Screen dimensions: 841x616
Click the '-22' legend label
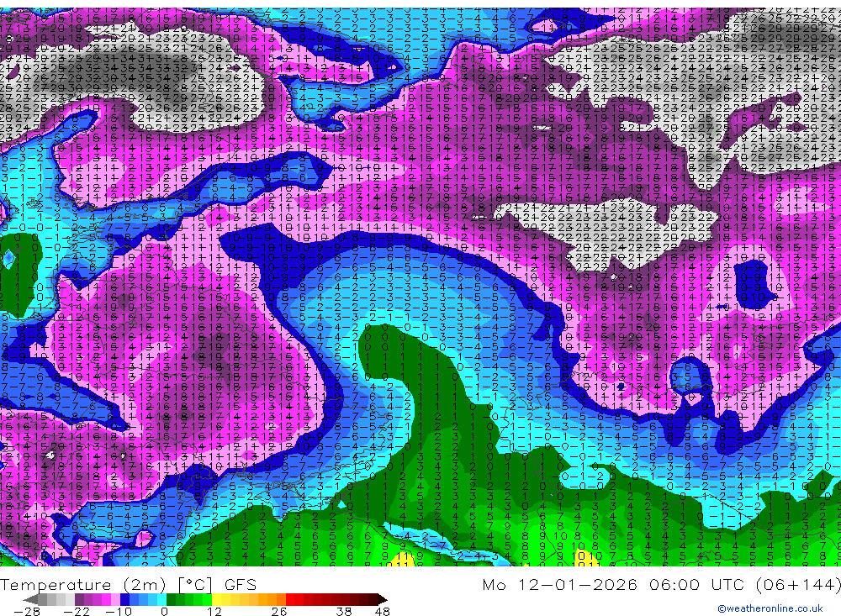pyautogui.click(x=77, y=611)
